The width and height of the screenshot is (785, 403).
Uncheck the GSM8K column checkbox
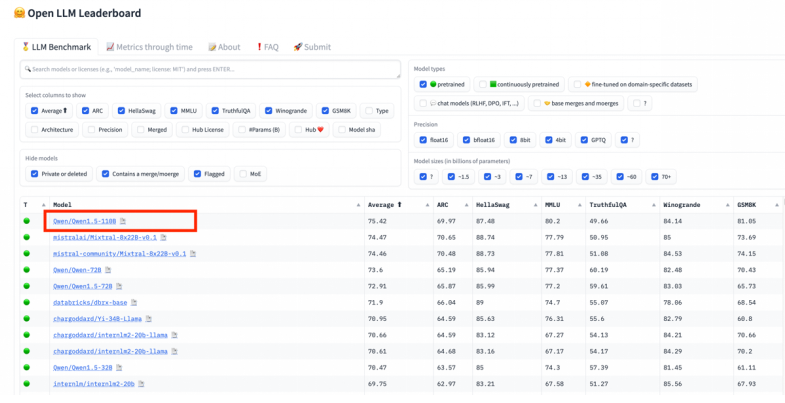326,111
